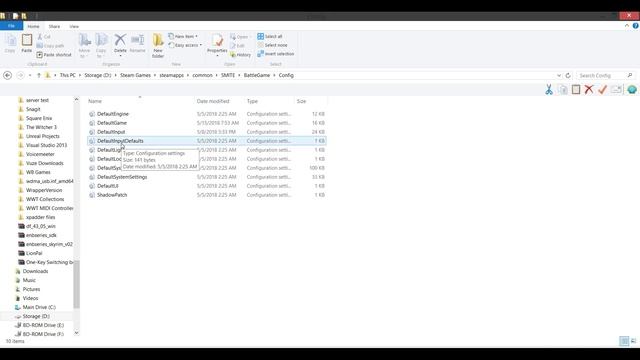Click History in the Open group
The height and width of the screenshot is (360, 640).
[x=240, y=55]
